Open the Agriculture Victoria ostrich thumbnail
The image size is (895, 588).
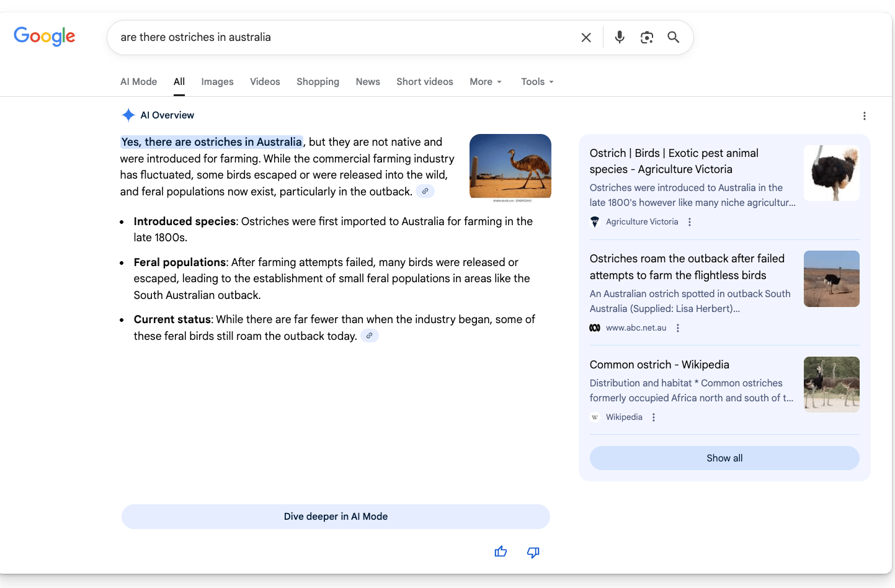[832, 173]
